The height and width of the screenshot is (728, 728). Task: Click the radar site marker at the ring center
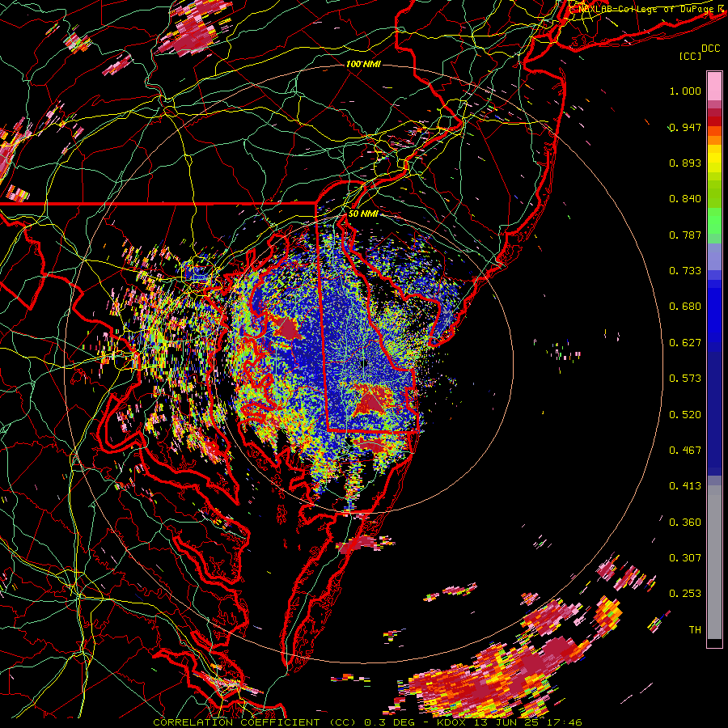365,364
